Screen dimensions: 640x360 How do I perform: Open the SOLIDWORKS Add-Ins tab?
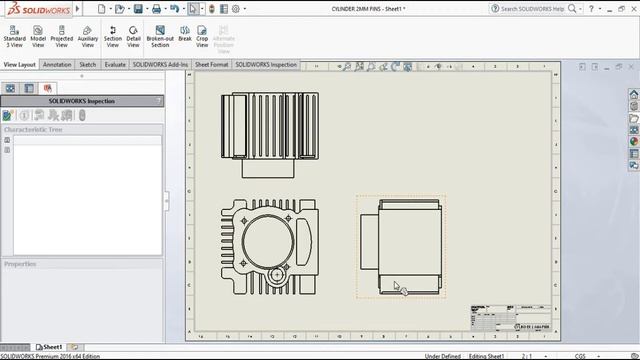pos(160,64)
